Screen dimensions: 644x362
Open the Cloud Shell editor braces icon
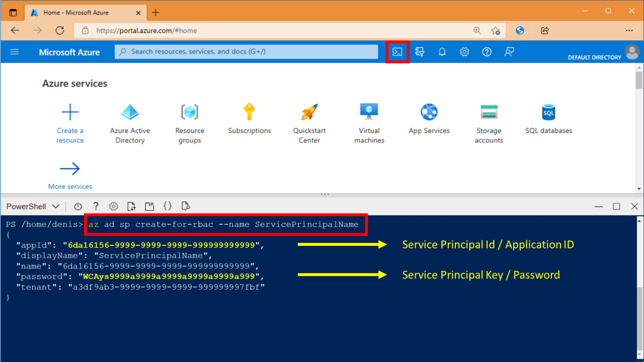[168, 206]
